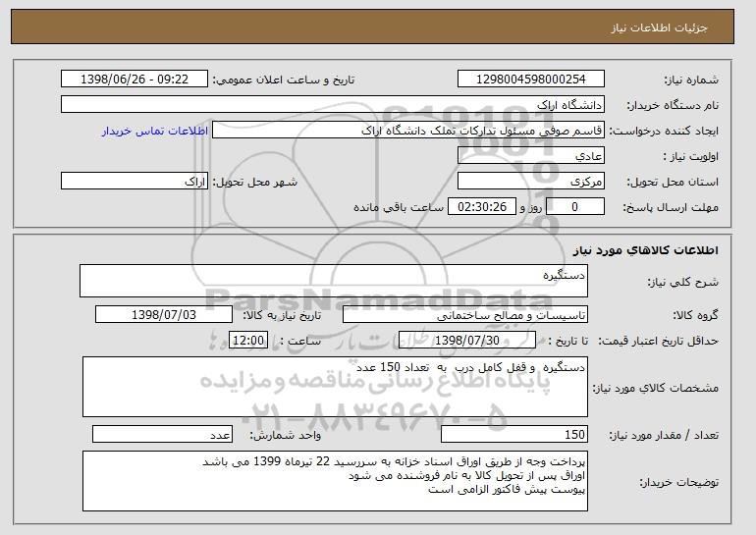The height and width of the screenshot is (535, 756).
Task: Select the remaining time field 02:30:26
Action: 482,207
